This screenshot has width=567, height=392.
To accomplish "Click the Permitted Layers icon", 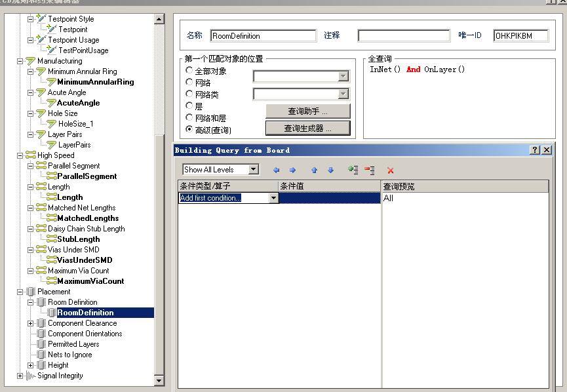I will coord(41,344).
